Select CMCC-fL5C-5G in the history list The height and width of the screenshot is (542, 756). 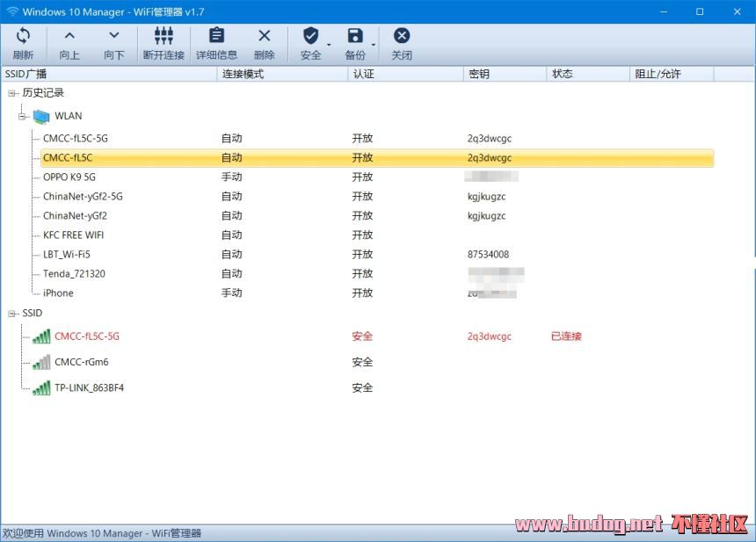click(76, 138)
